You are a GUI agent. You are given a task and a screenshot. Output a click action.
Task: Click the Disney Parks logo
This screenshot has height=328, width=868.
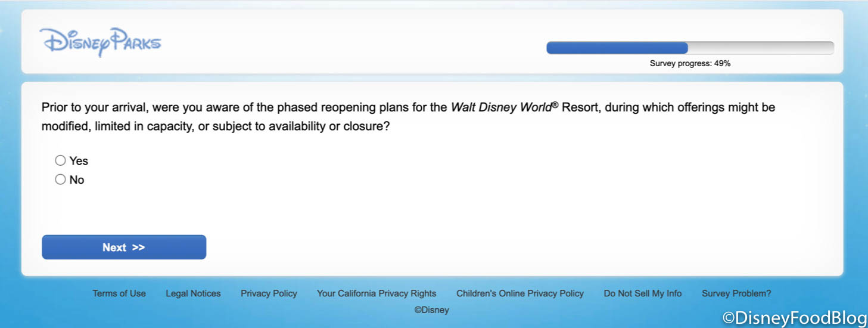click(100, 42)
